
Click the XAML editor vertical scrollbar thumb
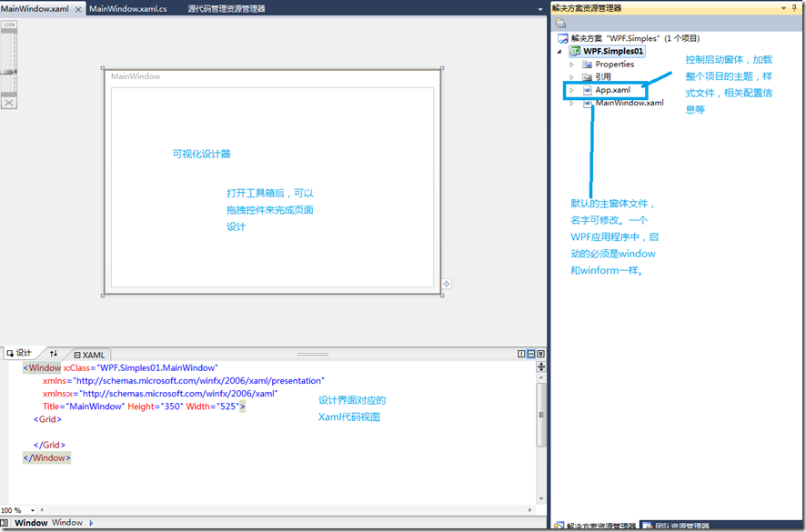coord(540,415)
